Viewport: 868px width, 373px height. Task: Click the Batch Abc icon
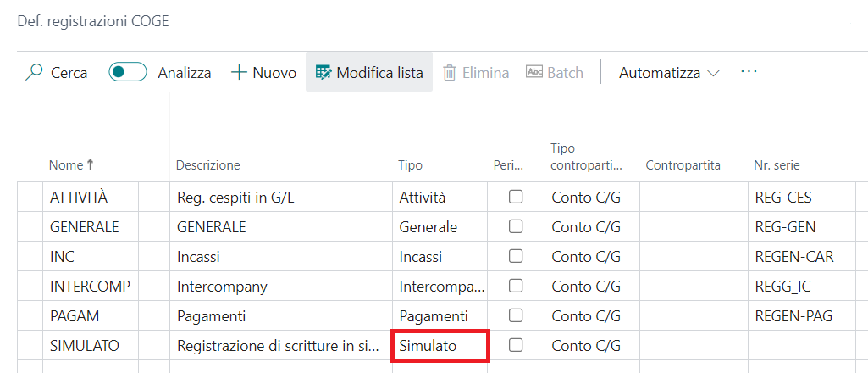coord(534,72)
